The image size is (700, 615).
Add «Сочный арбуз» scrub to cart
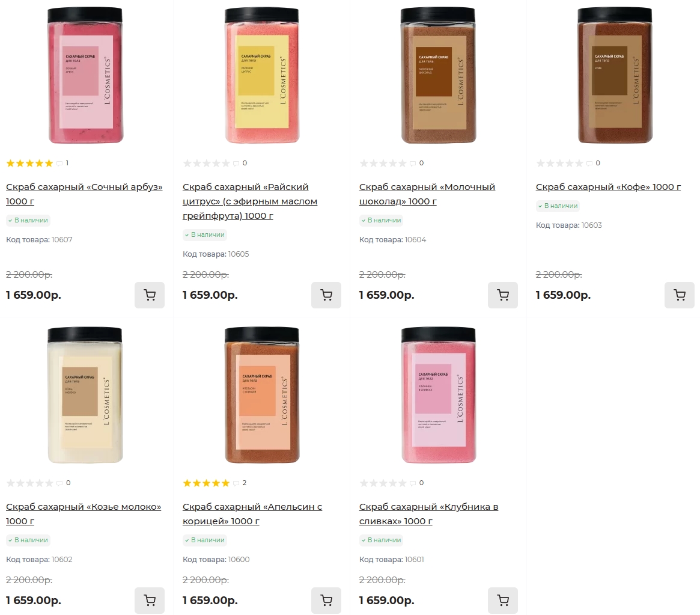tap(150, 295)
